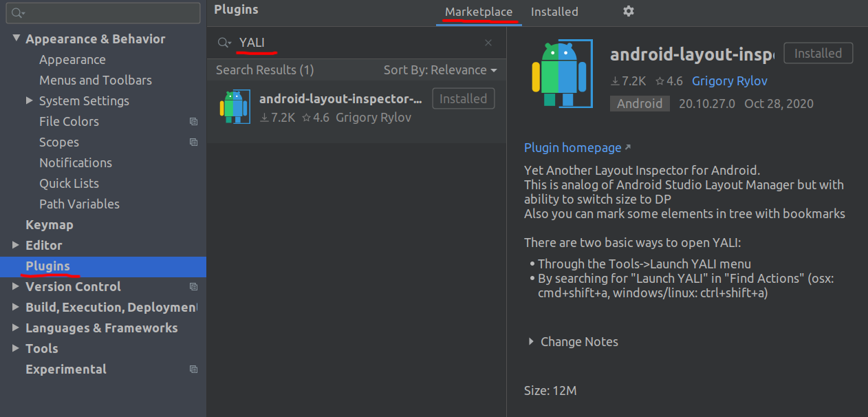This screenshot has height=417, width=868.
Task: Open the Sort By: Relevance dropdown
Action: point(440,70)
